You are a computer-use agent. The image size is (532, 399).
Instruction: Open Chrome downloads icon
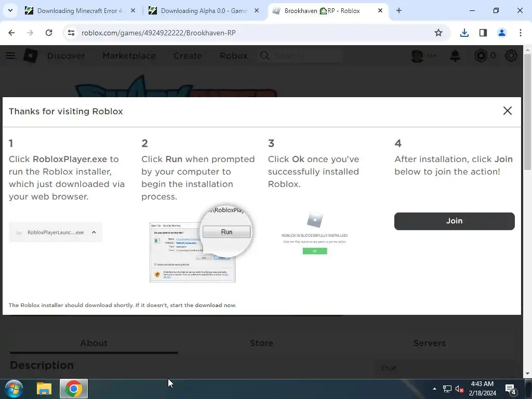(x=464, y=33)
